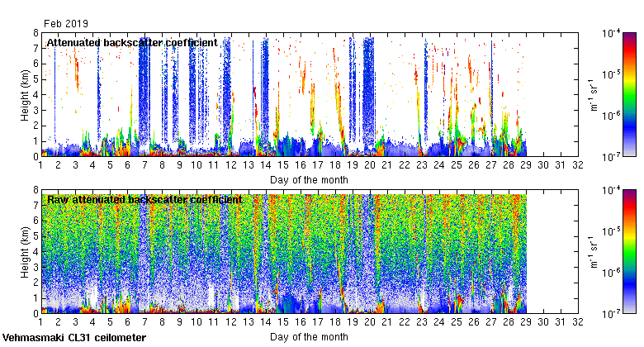Click the bottom plot's color scale bar

[629, 252]
